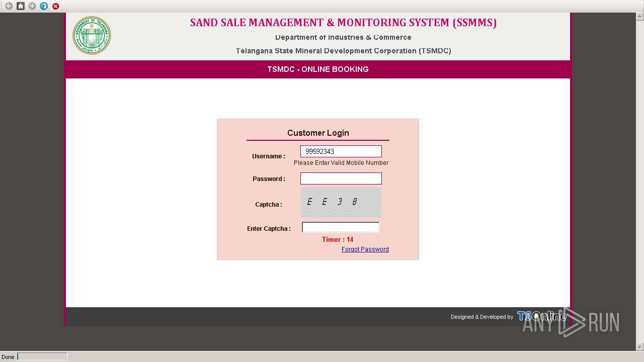644x362 pixels.
Task: Click 'Designed & Developed by' footer text
Action: click(482, 317)
